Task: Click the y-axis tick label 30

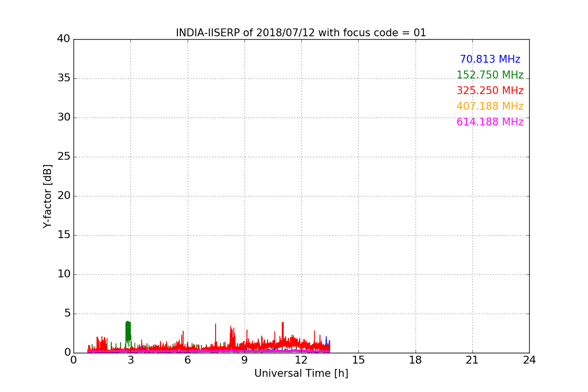Action: [64, 118]
